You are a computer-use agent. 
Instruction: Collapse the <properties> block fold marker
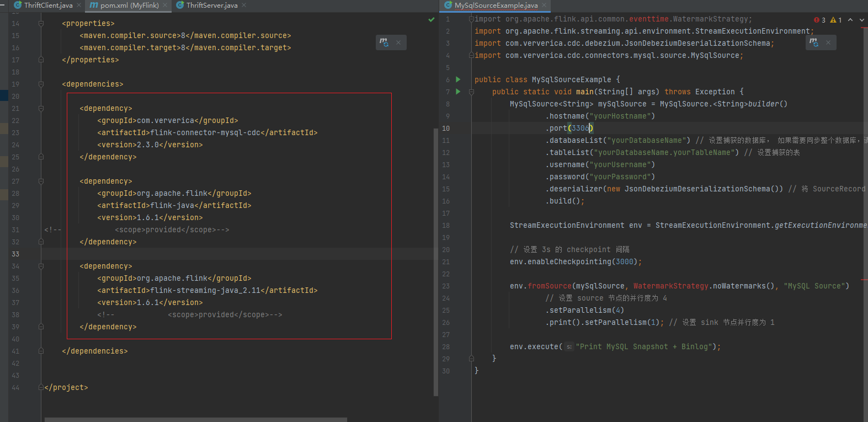point(41,24)
